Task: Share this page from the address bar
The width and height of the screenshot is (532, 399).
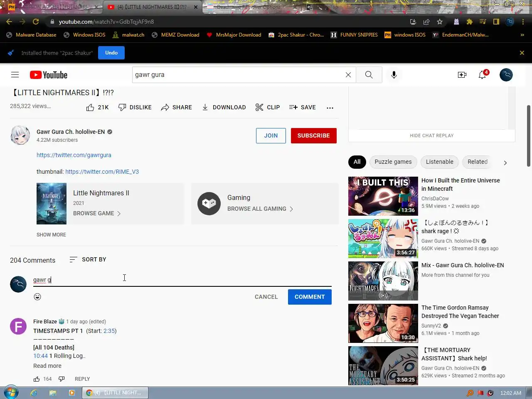Action: pyautogui.click(x=426, y=22)
